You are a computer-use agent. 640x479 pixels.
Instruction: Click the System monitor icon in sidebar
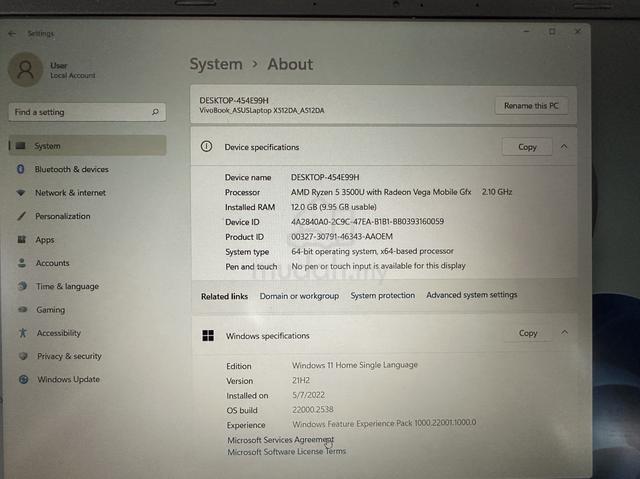click(x=20, y=146)
